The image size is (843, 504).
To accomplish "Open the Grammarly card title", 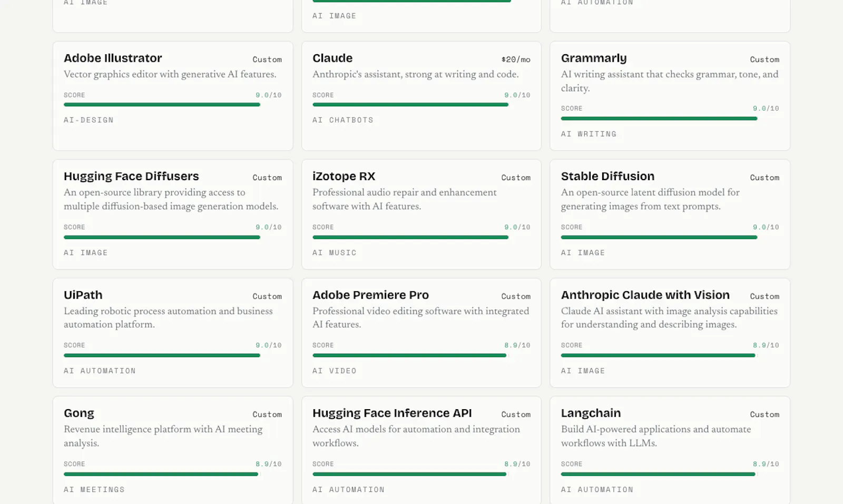I will (594, 58).
